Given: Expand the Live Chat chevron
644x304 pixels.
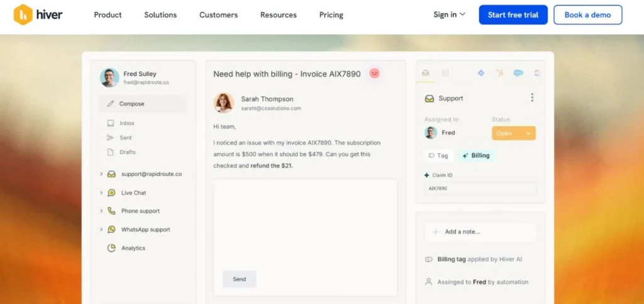Looking at the screenshot, I should pos(101,193).
